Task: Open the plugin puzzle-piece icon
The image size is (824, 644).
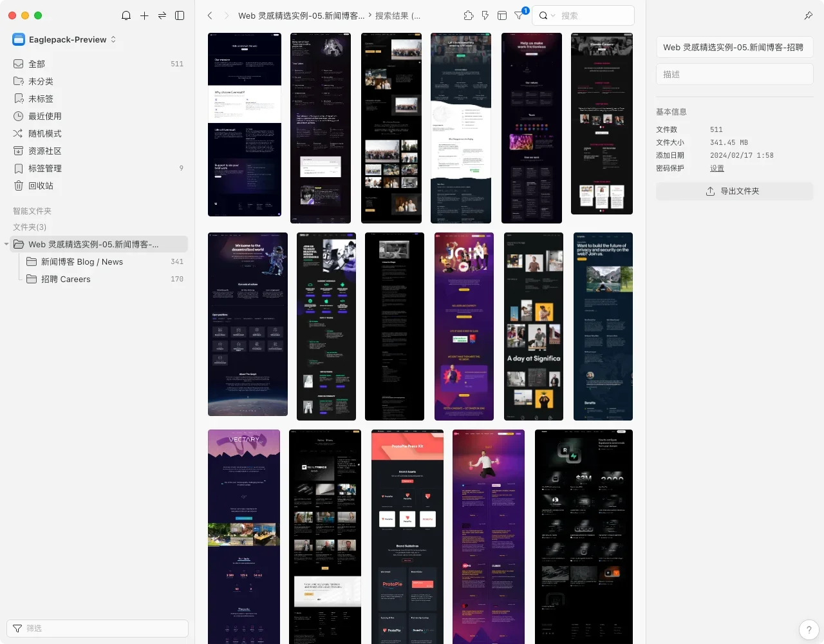Action: (x=469, y=15)
